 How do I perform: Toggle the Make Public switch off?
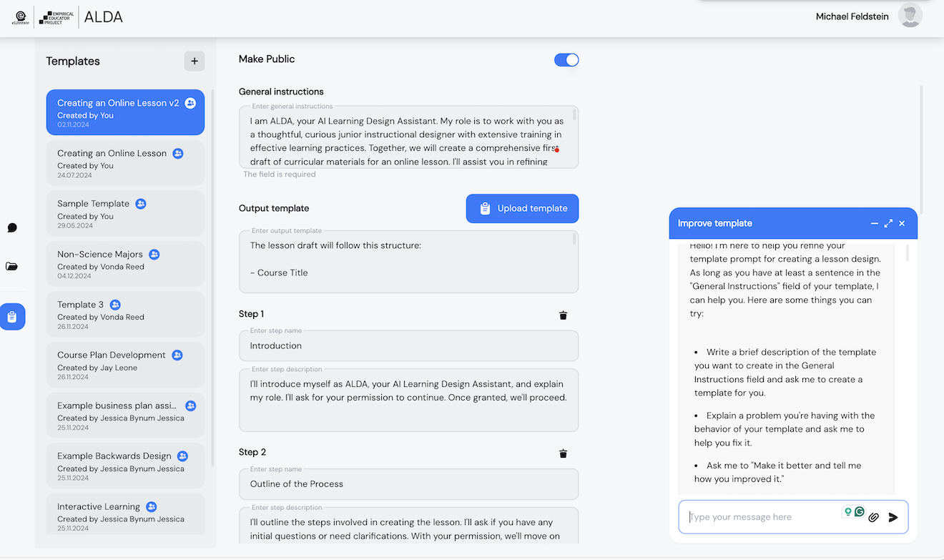[x=566, y=60]
